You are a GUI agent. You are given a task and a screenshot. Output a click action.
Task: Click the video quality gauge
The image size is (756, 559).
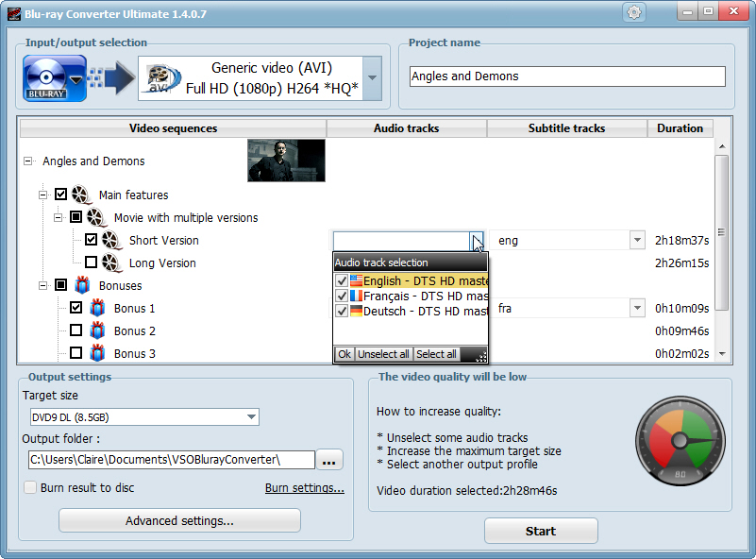[x=680, y=441]
